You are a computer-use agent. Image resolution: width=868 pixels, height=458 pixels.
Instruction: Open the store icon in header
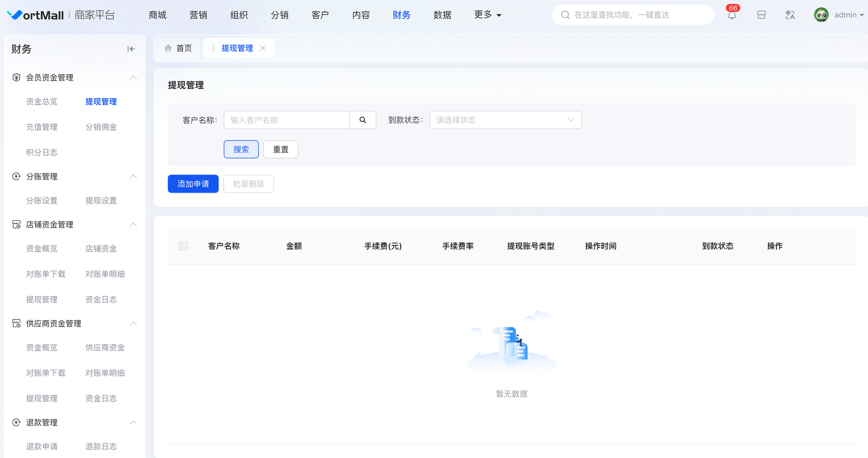pyautogui.click(x=761, y=15)
